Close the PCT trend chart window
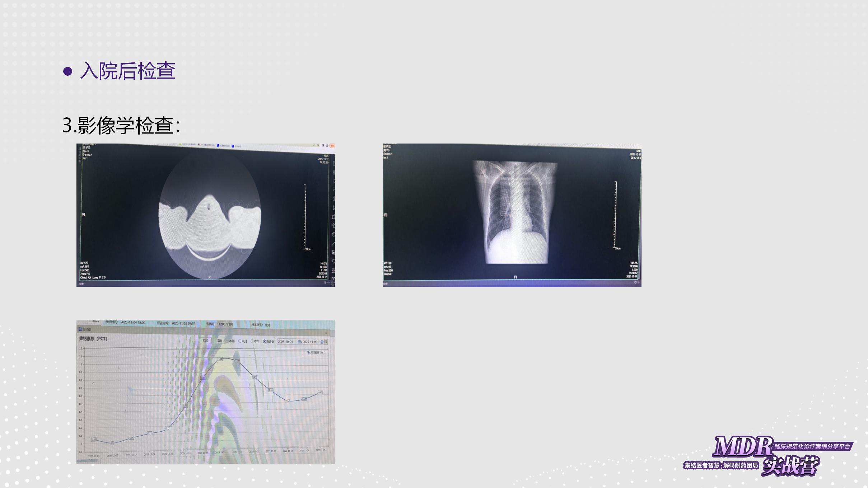868x488 pixels. [x=326, y=333]
